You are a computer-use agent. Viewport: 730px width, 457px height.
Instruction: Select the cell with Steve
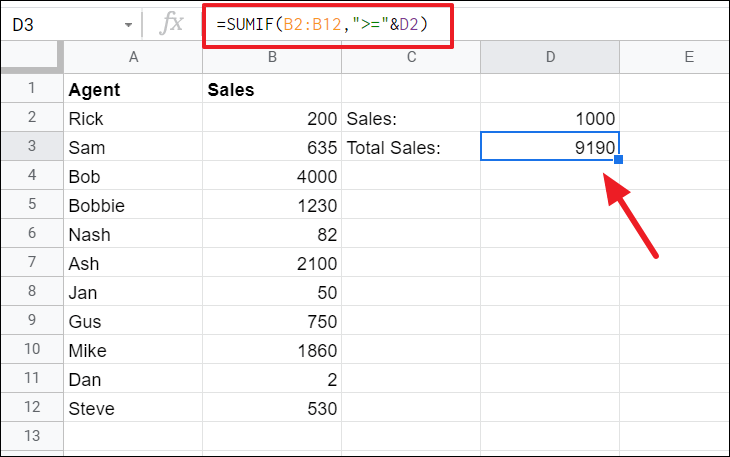tap(133, 408)
